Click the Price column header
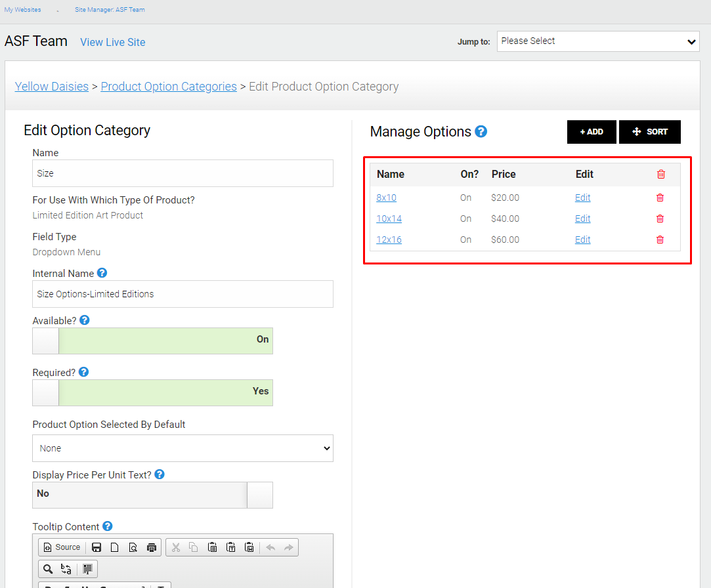Image resolution: width=711 pixels, height=588 pixels. (x=504, y=174)
